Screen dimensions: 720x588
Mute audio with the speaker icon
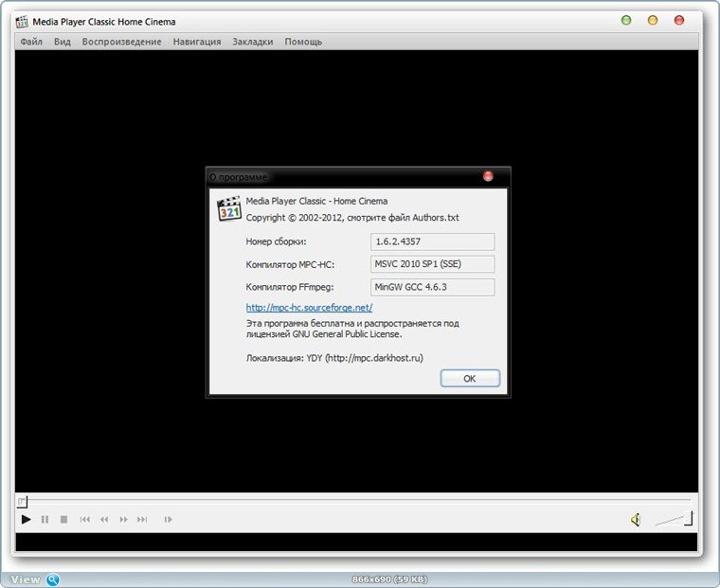click(x=636, y=519)
